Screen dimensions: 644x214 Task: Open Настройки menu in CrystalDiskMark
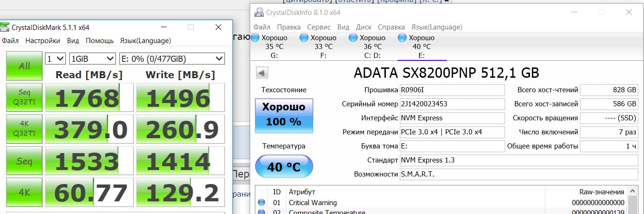[43, 41]
